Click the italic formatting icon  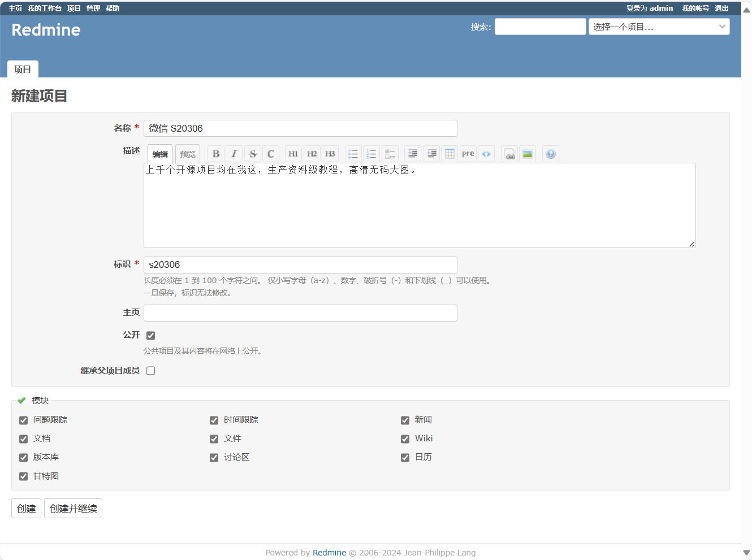pyautogui.click(x=234, y=154)
